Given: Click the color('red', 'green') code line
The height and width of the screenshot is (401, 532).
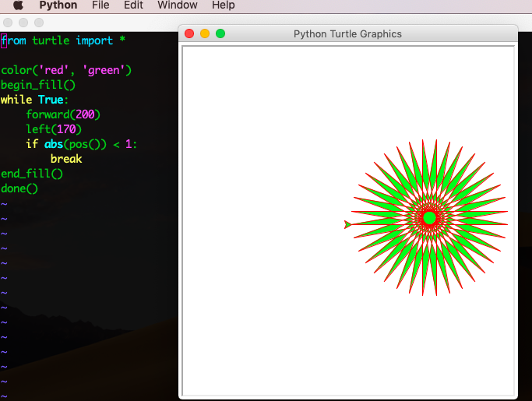Looking at the screenshot, I should tap(66, 70).
